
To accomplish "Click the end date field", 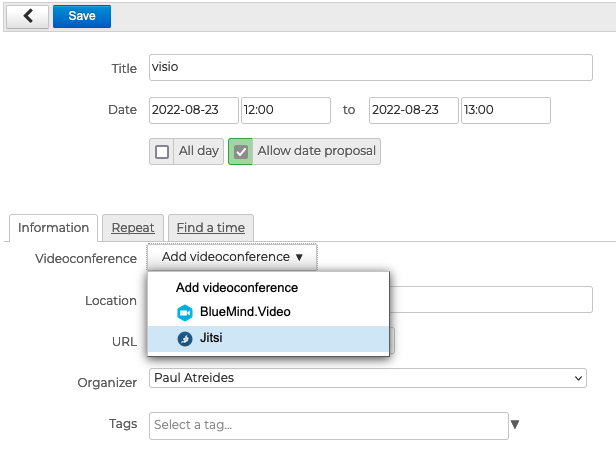I will [413, 110].
